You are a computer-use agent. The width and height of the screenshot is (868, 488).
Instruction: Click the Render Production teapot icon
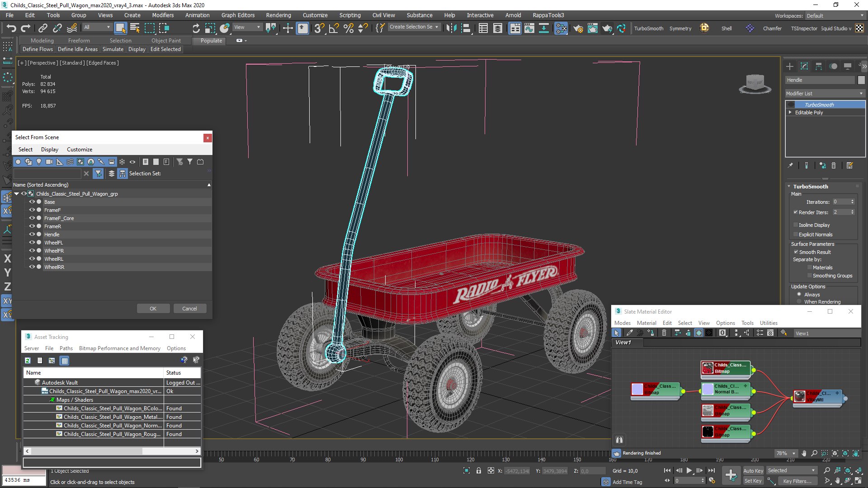[x=607, y=28]
